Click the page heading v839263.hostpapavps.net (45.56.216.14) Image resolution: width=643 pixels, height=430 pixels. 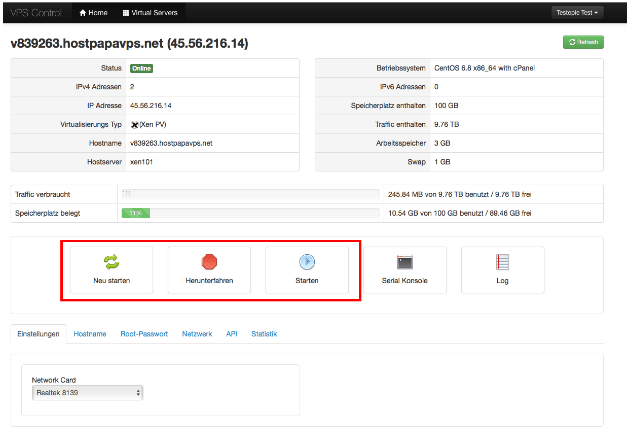click(129, 43)
